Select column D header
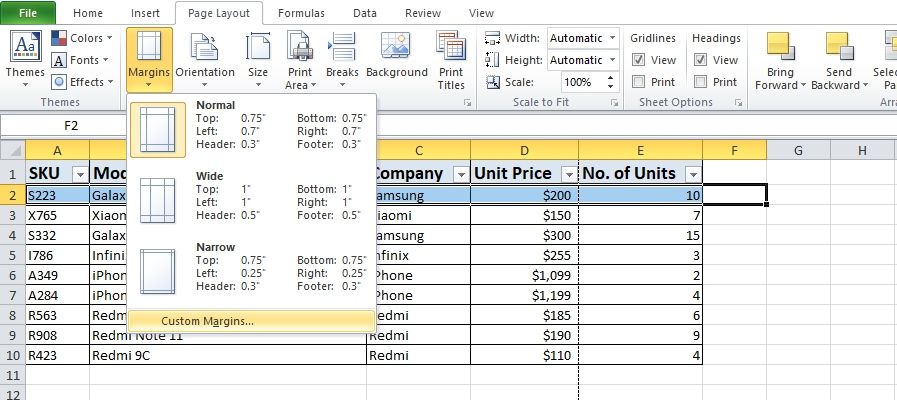 click(x=525, y=151)
